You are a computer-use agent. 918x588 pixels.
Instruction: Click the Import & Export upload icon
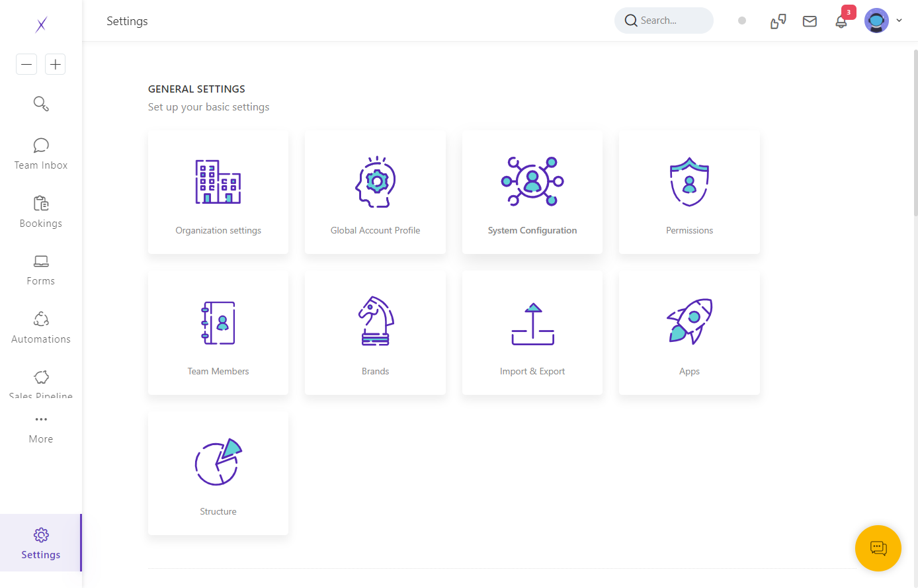[x=532, y=324]
